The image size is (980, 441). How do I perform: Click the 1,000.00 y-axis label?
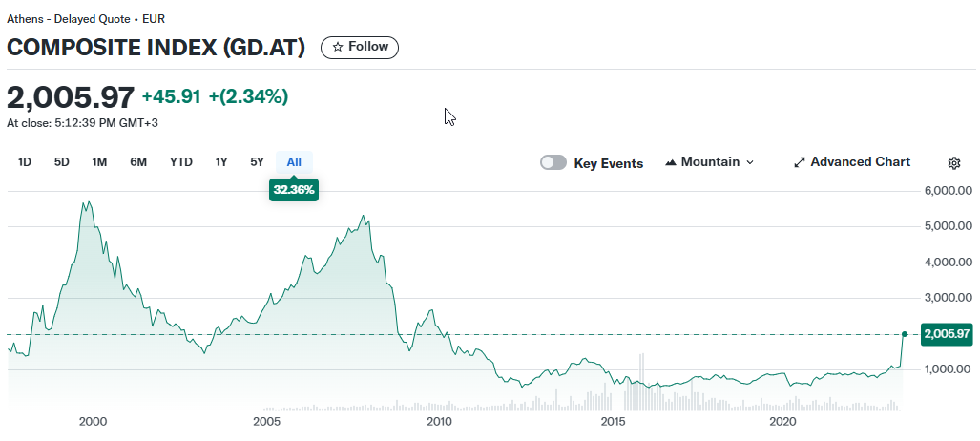[948, 369]
